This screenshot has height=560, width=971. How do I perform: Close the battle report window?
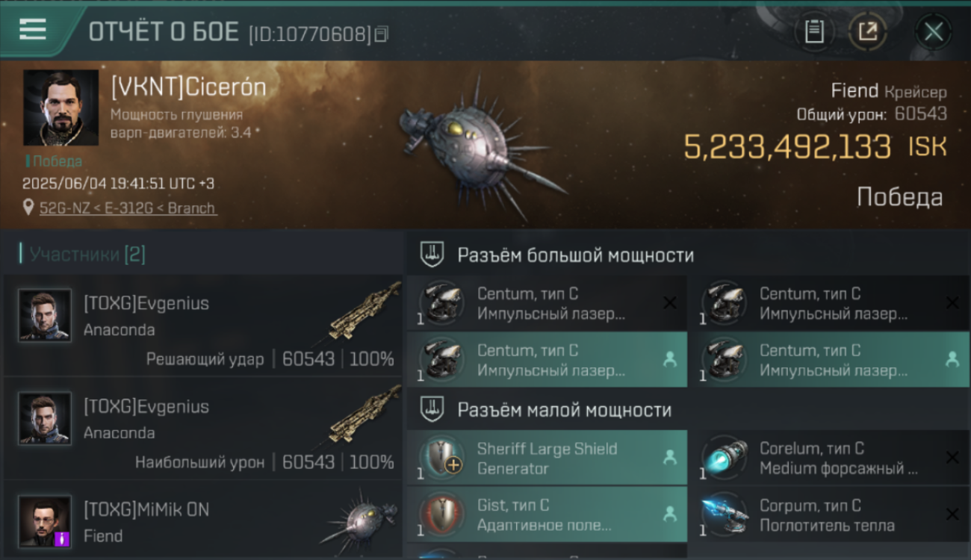click(933, 32)
